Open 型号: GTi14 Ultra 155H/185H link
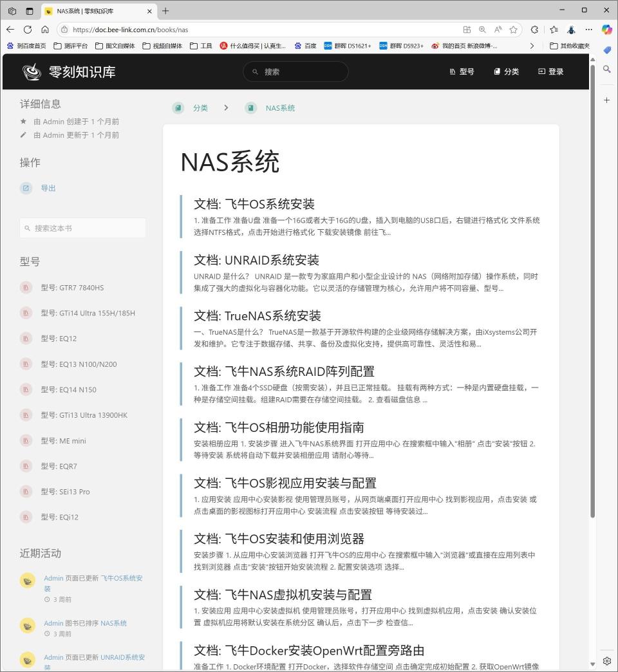The image size is (618, 672). [x=88, y=313]
